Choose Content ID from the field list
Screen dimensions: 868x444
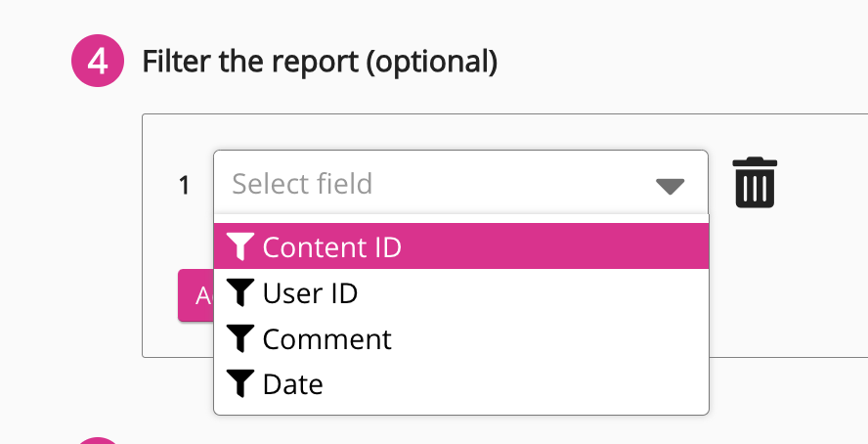[332, 246]
